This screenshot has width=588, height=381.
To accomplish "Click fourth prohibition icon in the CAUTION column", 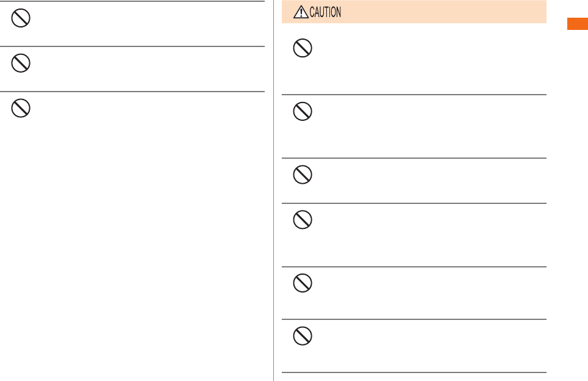I will (303, 220).
